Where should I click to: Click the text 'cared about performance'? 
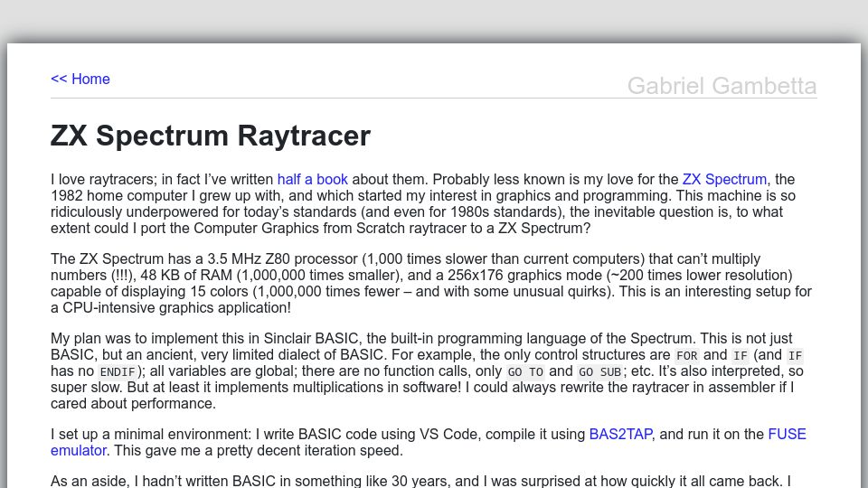pyautogui.click(x=131, y=404)
